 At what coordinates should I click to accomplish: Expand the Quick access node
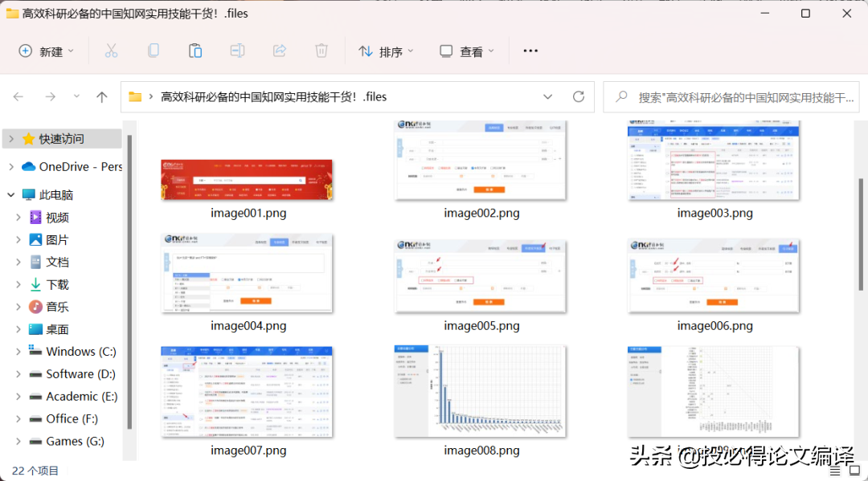[11, 139]
